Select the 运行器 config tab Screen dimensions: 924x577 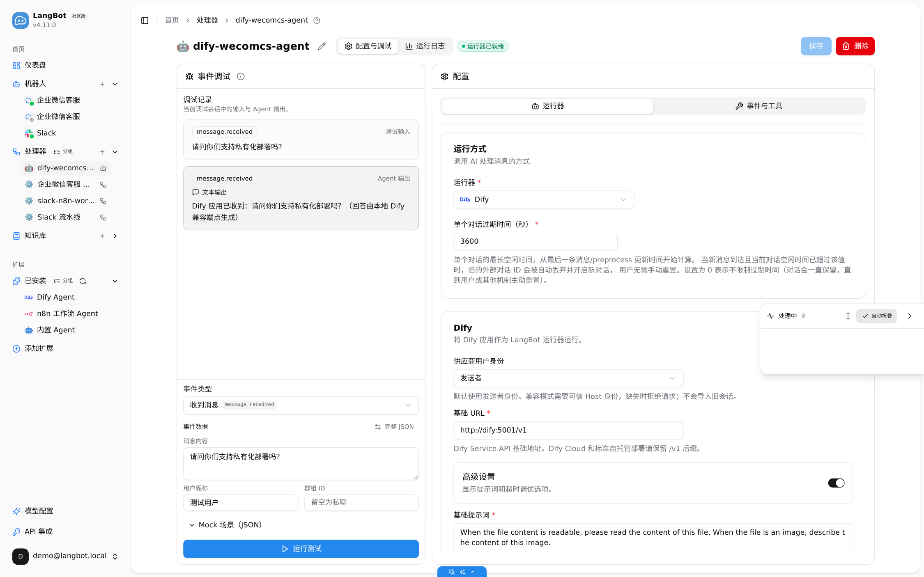pos(547,106)
